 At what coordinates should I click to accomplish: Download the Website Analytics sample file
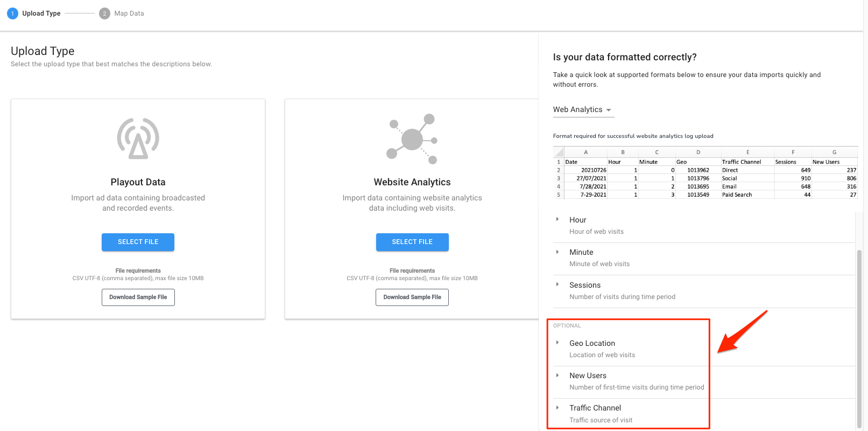412,297
